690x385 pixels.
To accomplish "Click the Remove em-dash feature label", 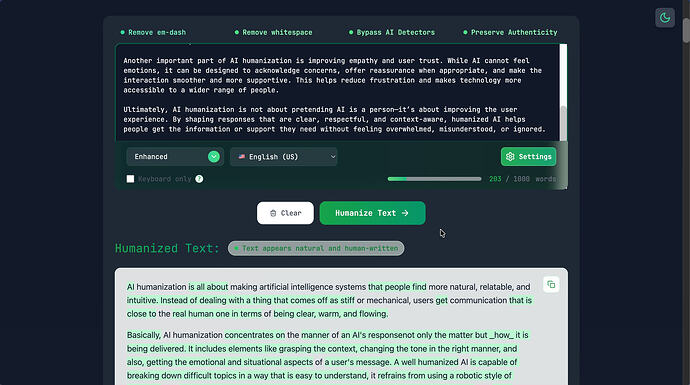I will [154, 32].
